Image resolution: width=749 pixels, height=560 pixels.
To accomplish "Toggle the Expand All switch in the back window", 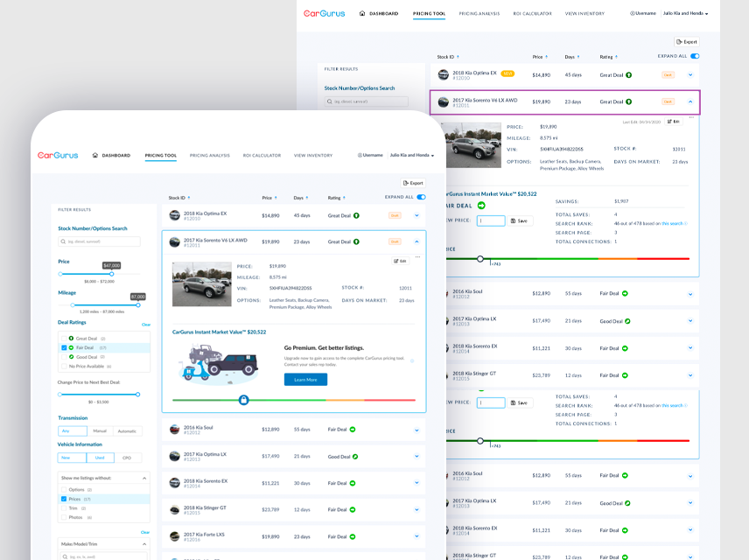I will point(695,56).
